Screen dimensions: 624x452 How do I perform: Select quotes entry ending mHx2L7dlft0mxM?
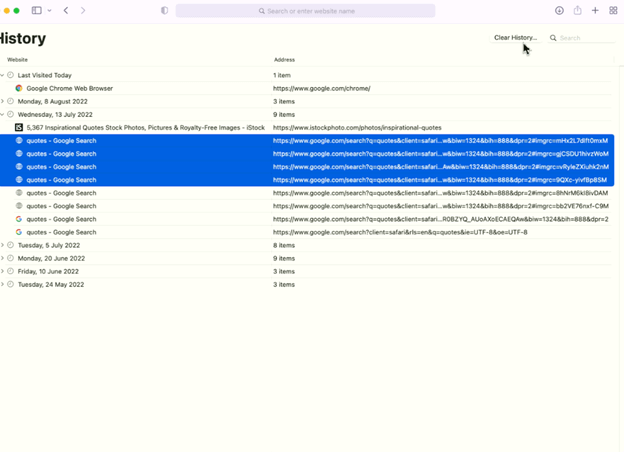pyautogui.click(x=307, y=141)
